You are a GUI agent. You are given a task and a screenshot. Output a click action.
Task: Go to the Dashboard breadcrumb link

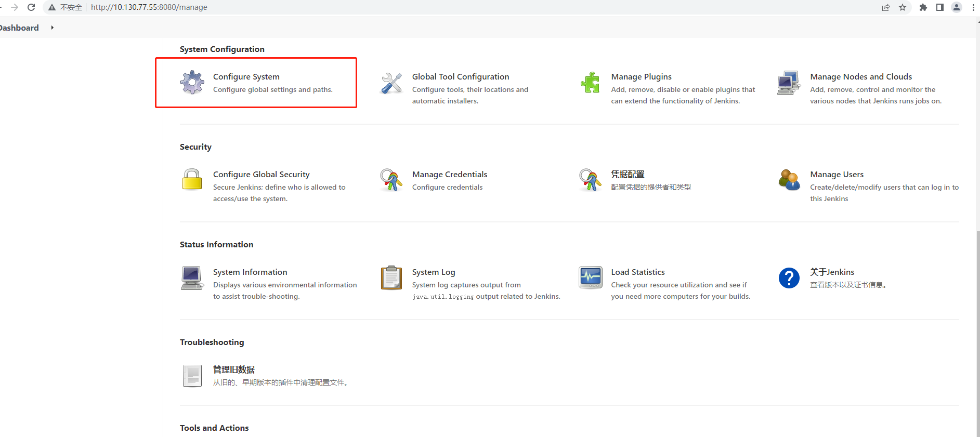(x=19, y=28)
